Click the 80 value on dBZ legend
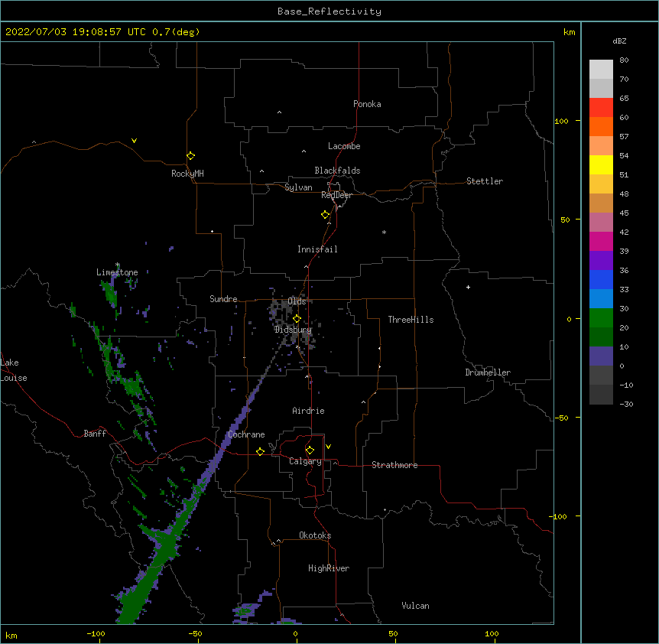Viewport: 659px width, 644px height. coord(624,60)
